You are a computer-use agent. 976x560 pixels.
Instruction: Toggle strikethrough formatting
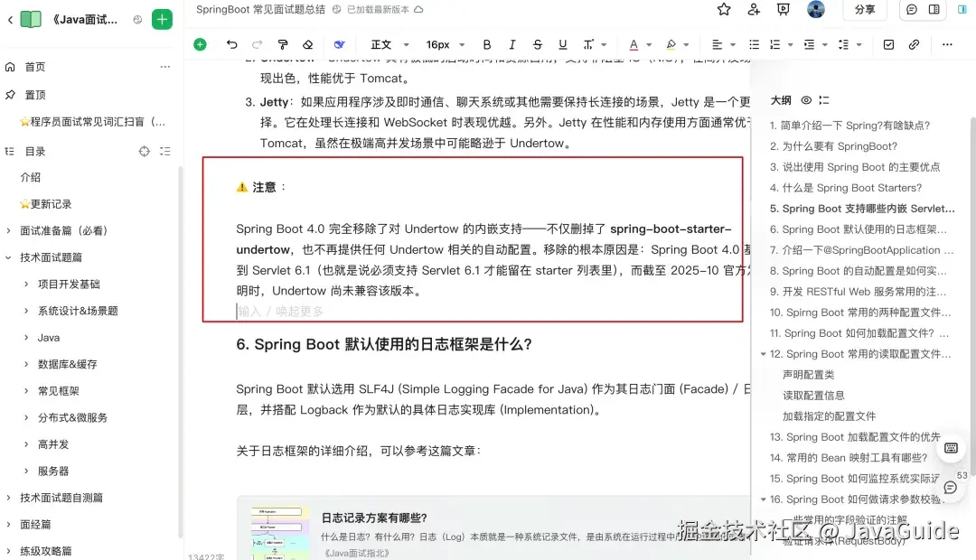537,44
